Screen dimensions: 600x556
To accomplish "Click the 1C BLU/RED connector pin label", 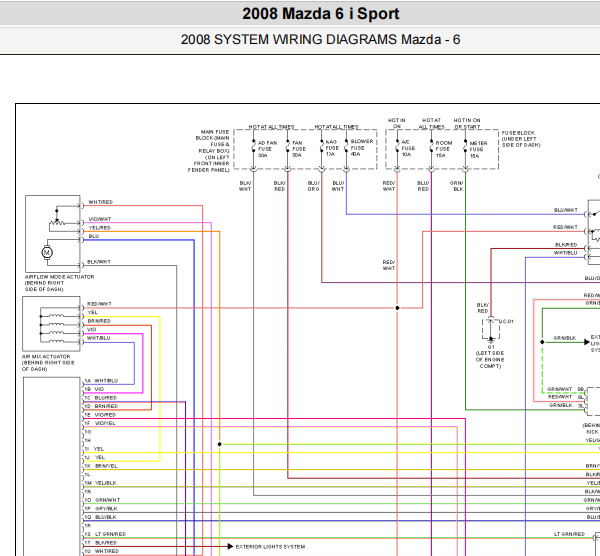I will click(x=100, y=398).
